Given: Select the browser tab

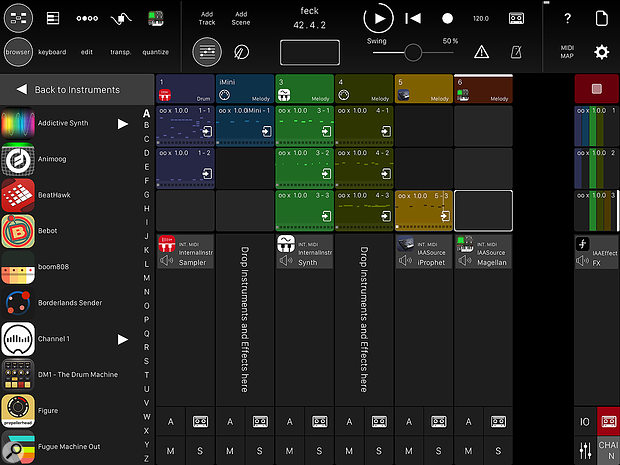Looking at the screenshot, I should pos(18,52).
